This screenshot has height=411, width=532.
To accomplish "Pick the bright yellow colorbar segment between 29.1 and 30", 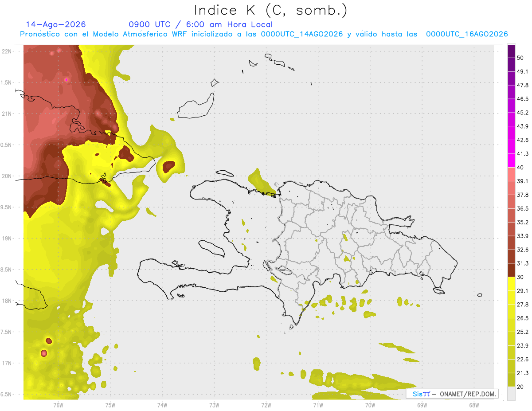I will 511,284.
